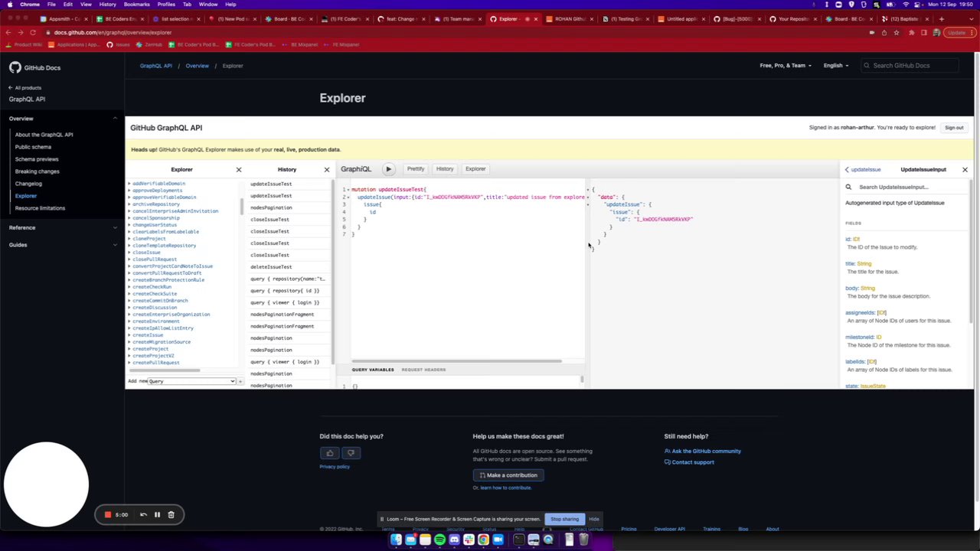Viewport: 980px width, 551px height.
Task: Open the Contact support link
Action: 689,462
